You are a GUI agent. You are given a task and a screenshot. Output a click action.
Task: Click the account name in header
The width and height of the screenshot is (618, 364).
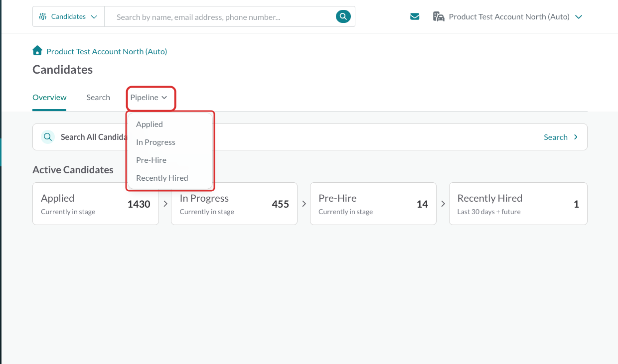[509, 17]
